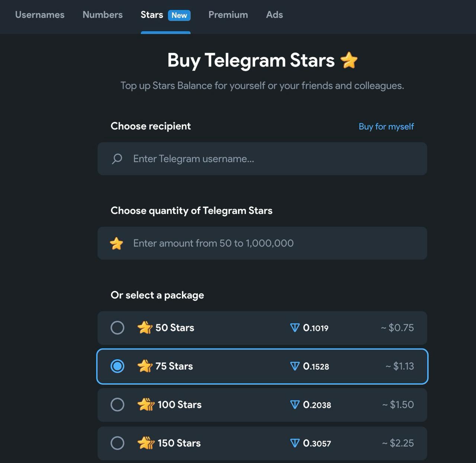This screenshot has height=463, width=476.
Task: Click the Buy for myself link
Action: [x=386, y=126]
